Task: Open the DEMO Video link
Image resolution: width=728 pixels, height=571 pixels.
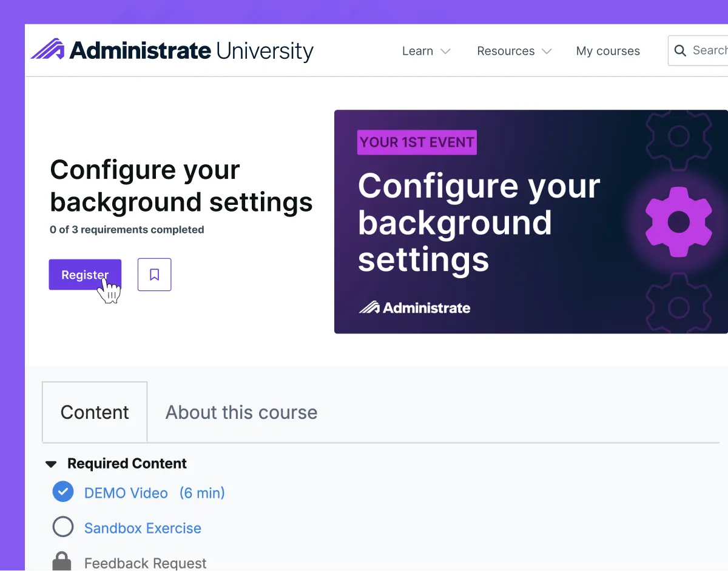Action: click(x=126, y=493)
